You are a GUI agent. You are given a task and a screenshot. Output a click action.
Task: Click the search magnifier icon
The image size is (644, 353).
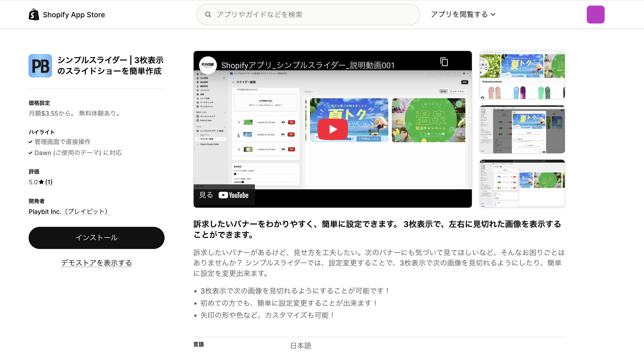(x=208, y=15)
